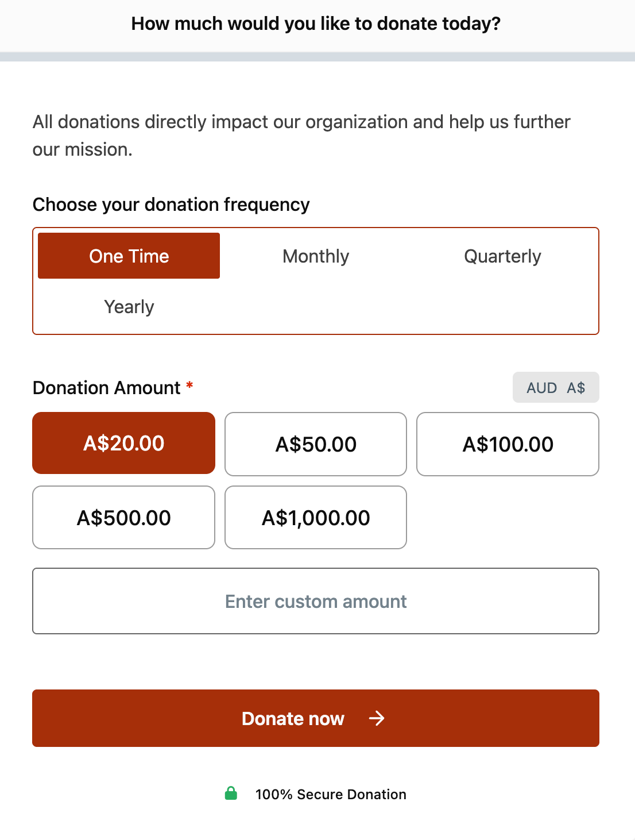
Task: Click the arrow icon beside Donate now
Action: pyautogui.click(x=377, y=718)
